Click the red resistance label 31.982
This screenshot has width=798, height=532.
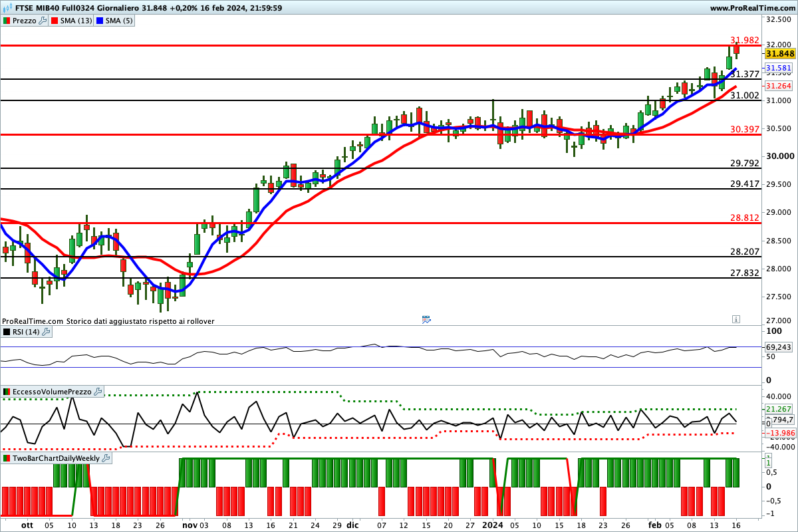[x=745, y=40]
